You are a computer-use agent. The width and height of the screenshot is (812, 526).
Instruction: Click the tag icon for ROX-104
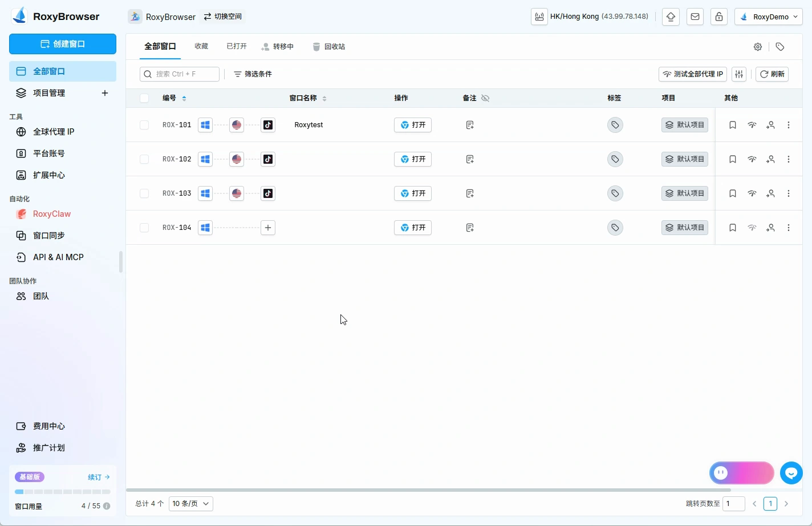click(615, 228)
